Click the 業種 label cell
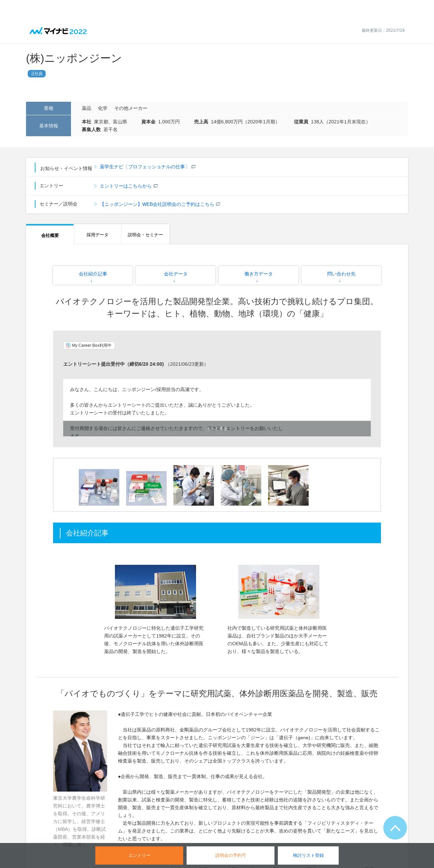Viewport: 434px width, 868px height. 48,108
